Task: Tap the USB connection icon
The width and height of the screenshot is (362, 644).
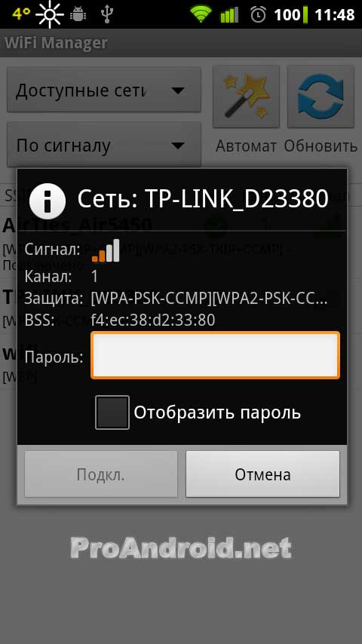Action: [107, 14]
